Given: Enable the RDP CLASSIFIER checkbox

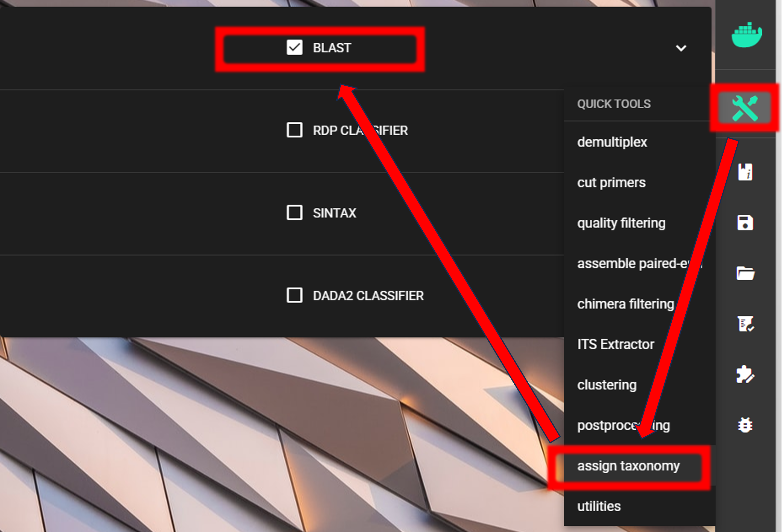Looking at the screenshot, I should tap(294, 130).
